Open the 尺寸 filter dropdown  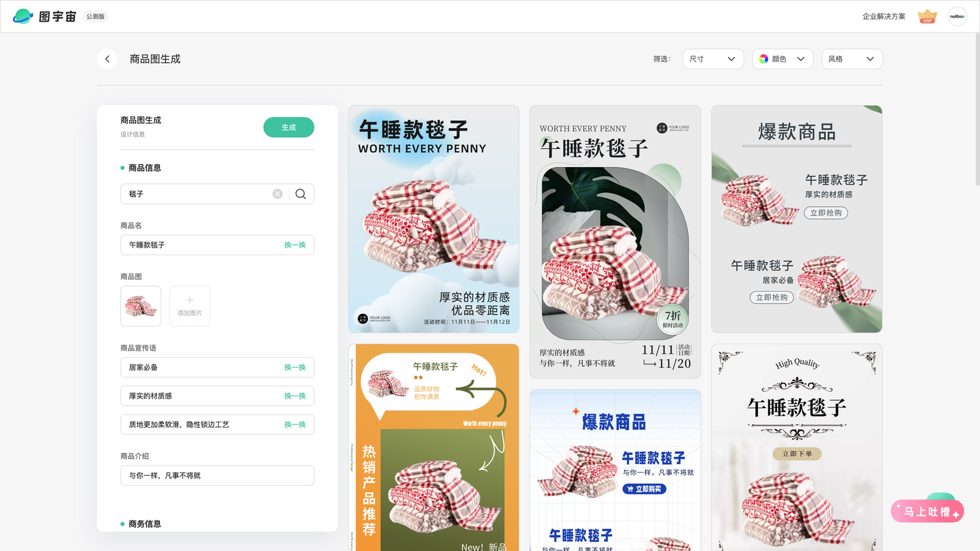(713, 59)
